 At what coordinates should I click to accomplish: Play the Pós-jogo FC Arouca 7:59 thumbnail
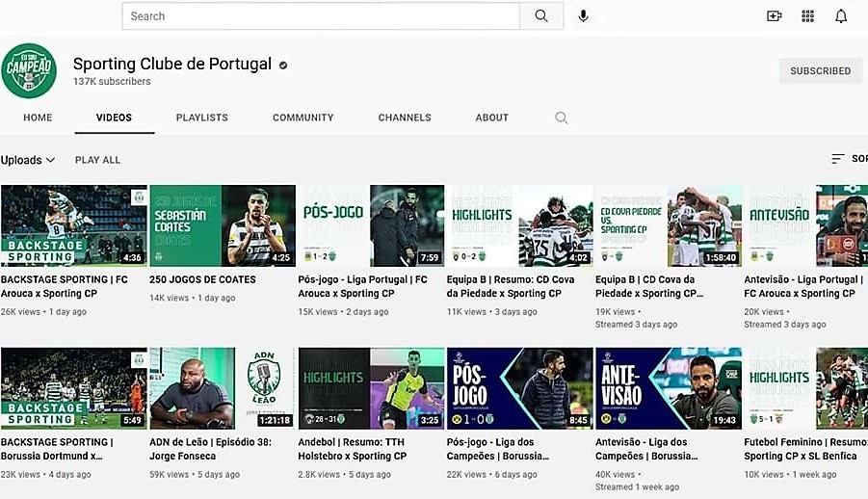click(x=371, y=226)
